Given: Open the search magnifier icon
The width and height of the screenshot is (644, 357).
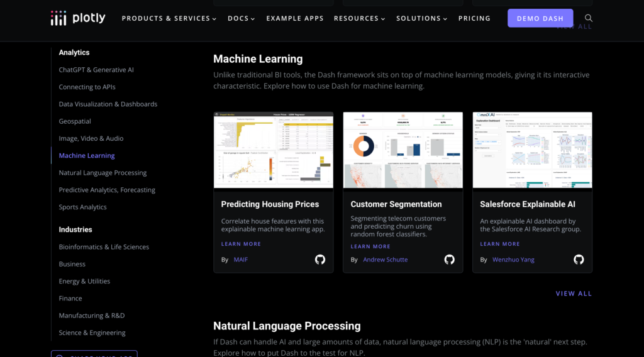Looking at the screenshot, I should [x=589, y=18].
